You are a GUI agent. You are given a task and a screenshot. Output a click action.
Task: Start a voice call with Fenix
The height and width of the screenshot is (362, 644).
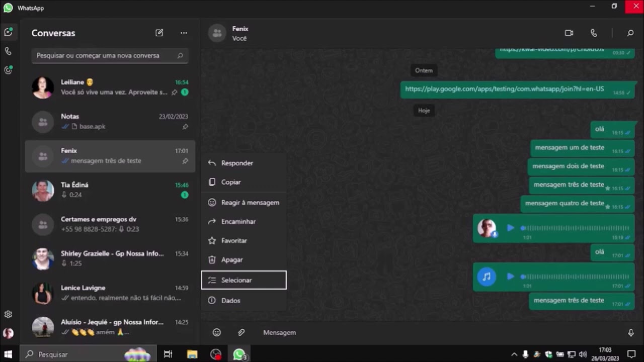point(594,33)
